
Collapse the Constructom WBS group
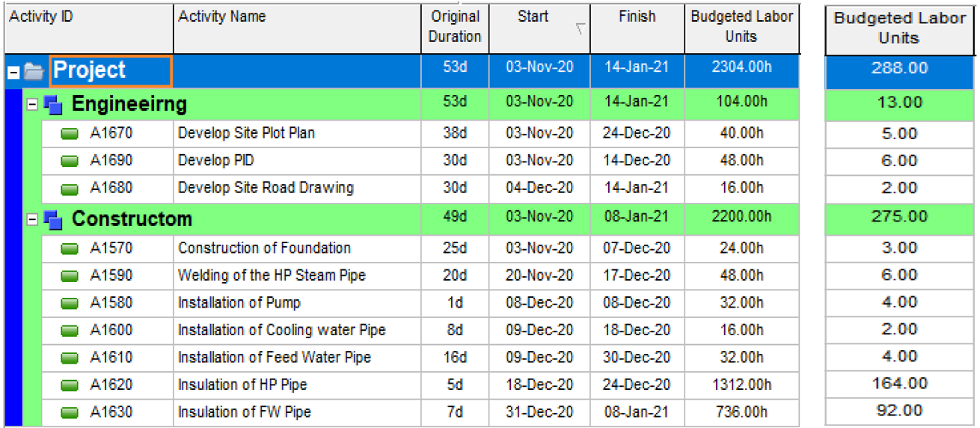coord(32,220)
